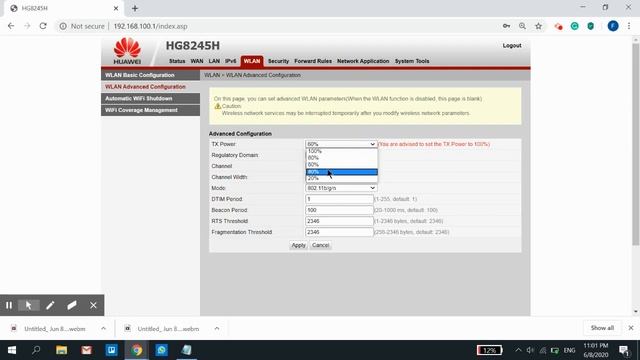Open options for first downloaded webm file

point(103,328)
